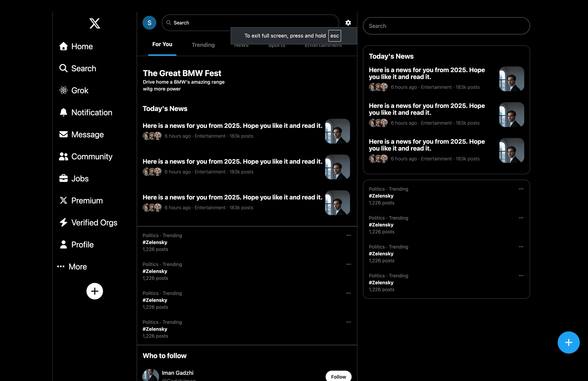Open Notifications from the sidebar

coord(92,112)
